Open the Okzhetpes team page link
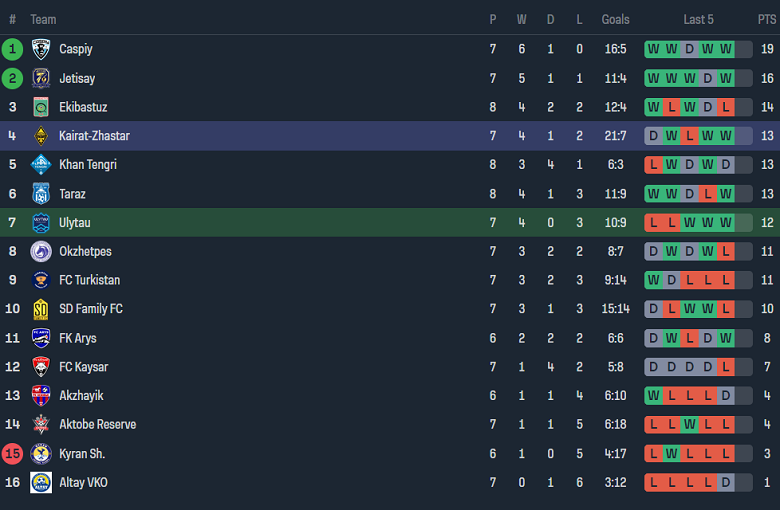 (85, 252)
